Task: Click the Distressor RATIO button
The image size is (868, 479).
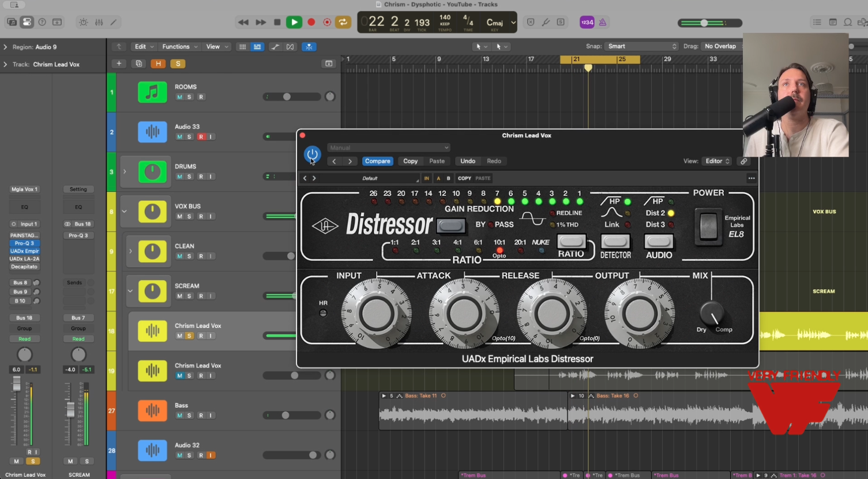Action: [571, 241]
